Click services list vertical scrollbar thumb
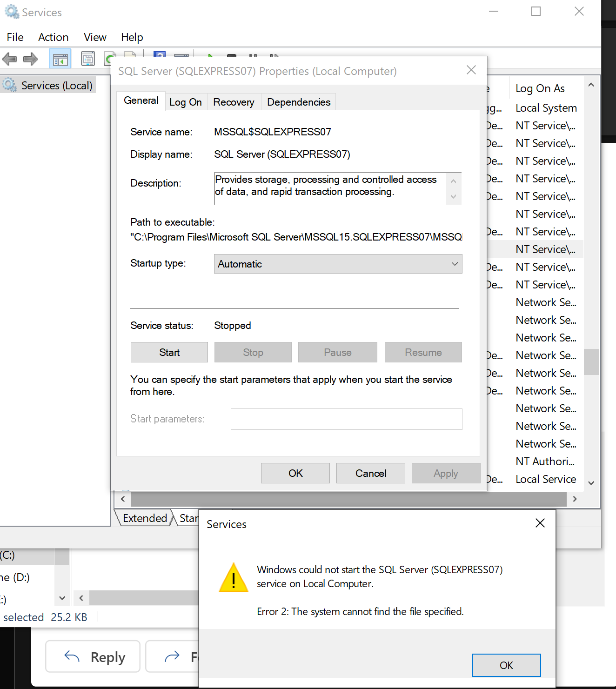Screen dimensions: 616x689 (591, 362)
